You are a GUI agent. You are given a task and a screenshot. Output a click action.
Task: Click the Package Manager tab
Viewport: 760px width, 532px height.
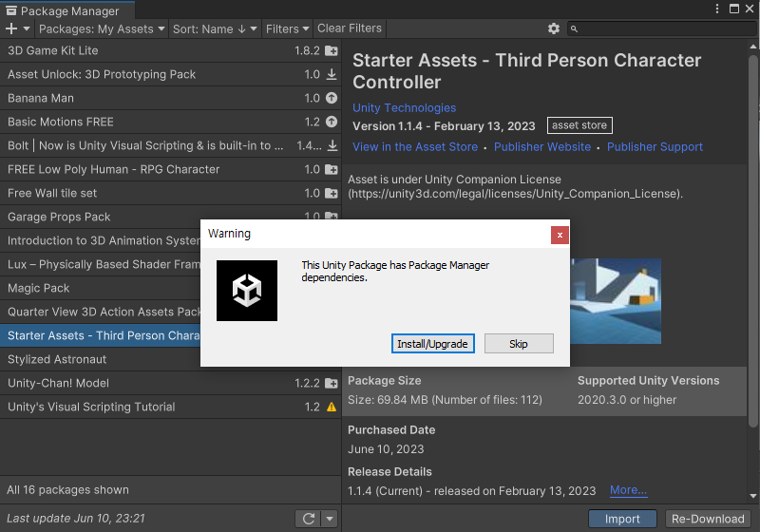pos(66,10)
